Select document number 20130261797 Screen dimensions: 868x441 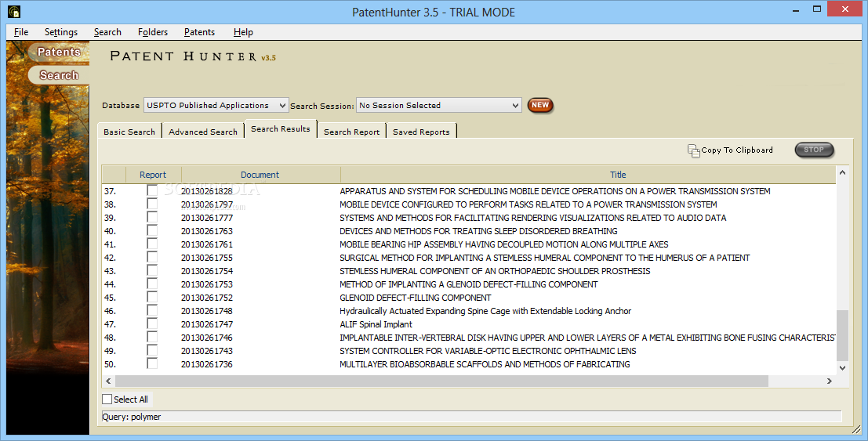click(x=207, y=204)
